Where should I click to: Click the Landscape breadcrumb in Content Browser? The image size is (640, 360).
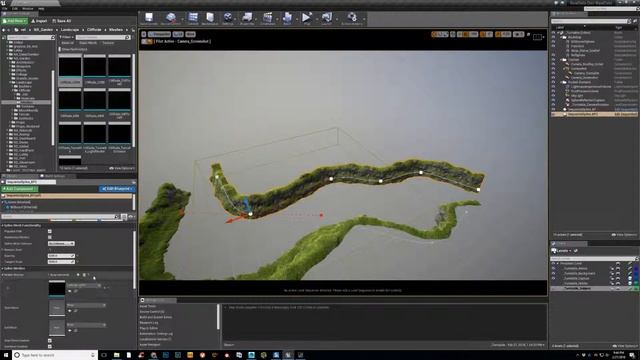tap(70, 30)
